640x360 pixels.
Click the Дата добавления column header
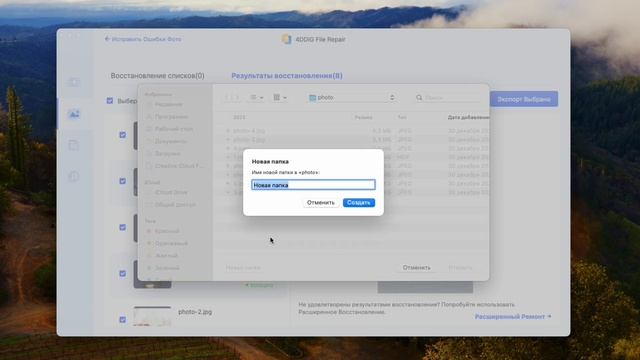tap(468, 118)
